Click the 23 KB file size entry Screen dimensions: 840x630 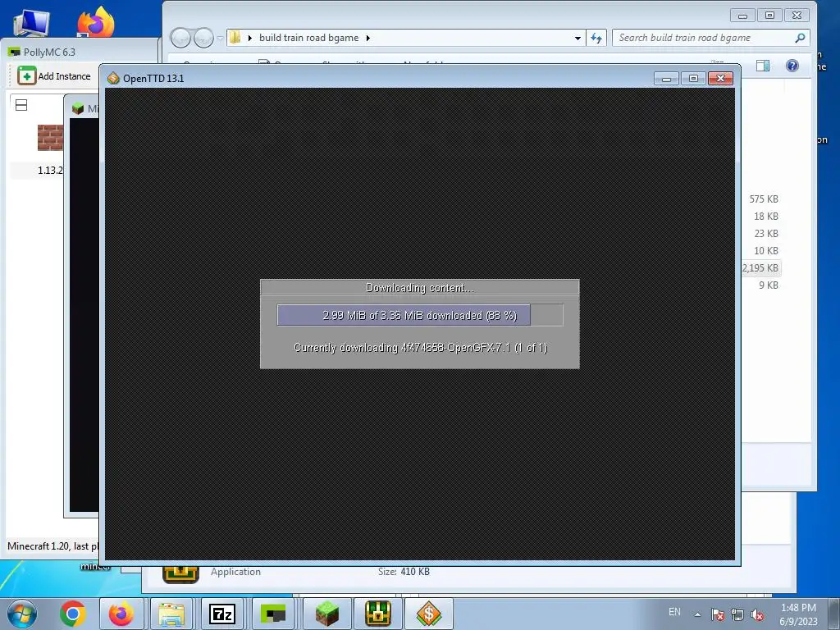(766, 234)
